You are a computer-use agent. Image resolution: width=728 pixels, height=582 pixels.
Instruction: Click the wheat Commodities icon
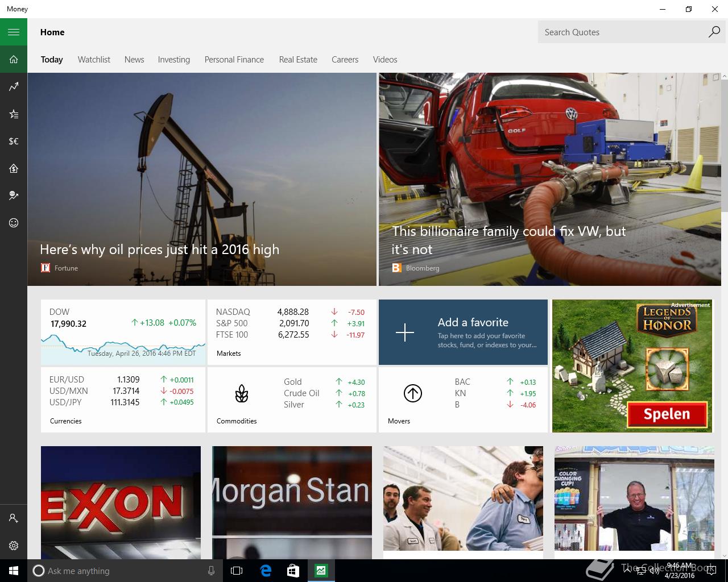[x=242, y=393]
